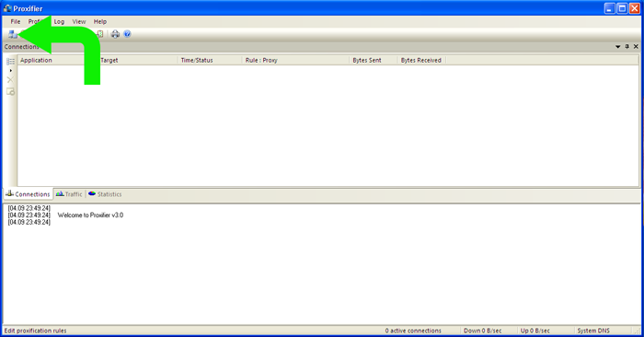Expand the small arrow in left sidebar
This screenshot has height=337, width=644.
[11, 71]
